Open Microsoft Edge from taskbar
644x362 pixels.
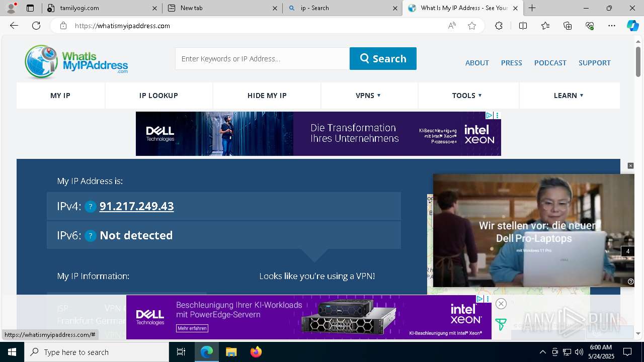point(207,352)
